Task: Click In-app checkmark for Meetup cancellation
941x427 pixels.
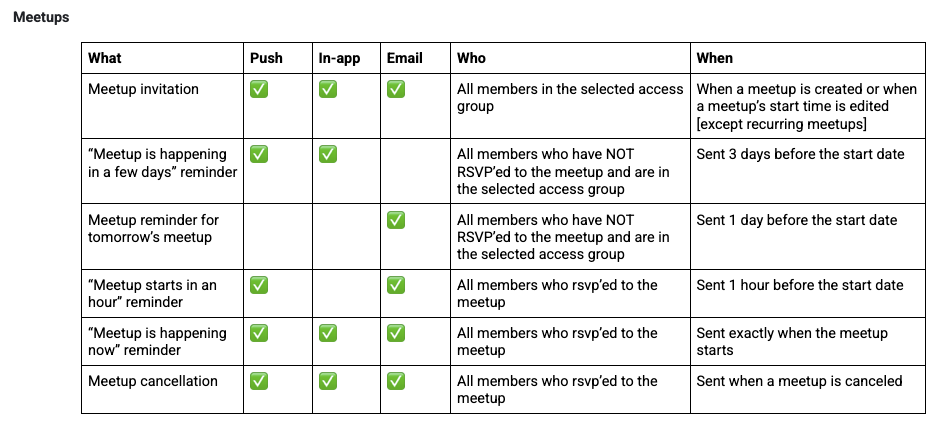Action: [x=328, y=381]
